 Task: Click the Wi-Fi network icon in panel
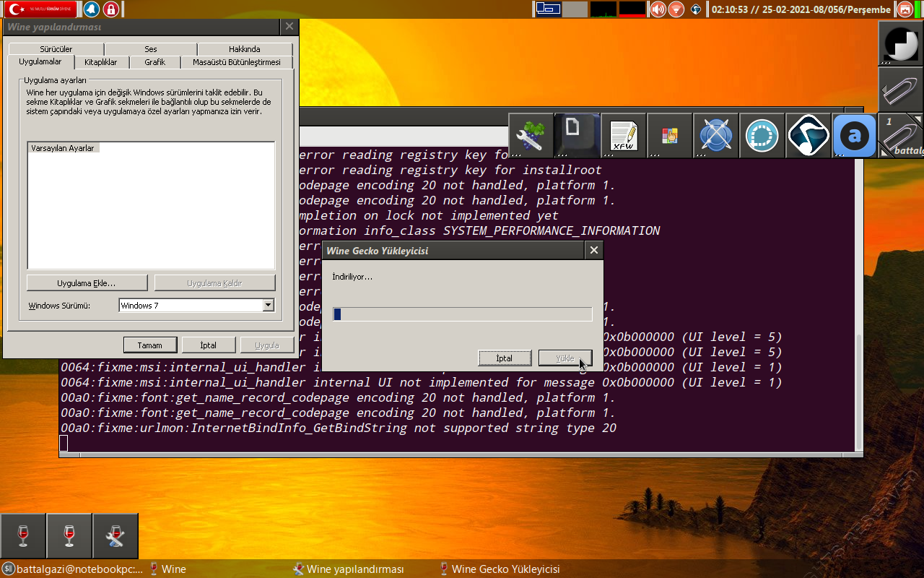tap(676, 9)
